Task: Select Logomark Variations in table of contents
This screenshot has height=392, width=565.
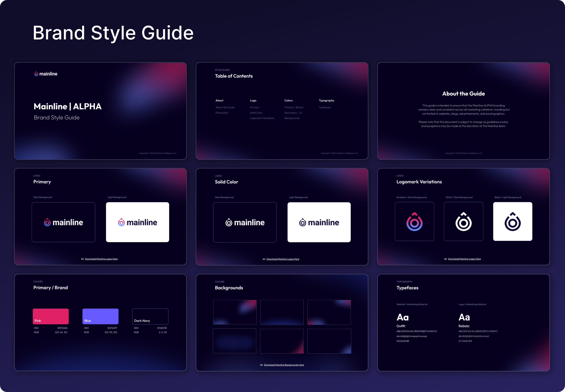Action: click(x=262, y=118)
